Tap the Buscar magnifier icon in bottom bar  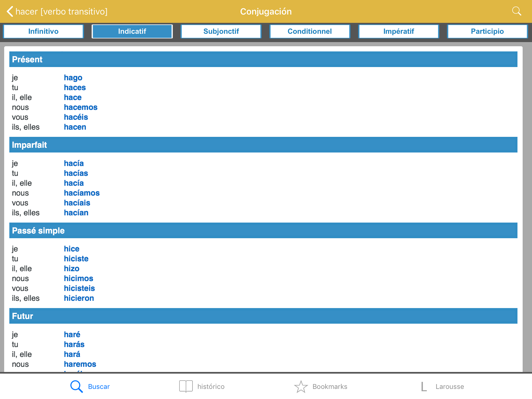(x=77, y=387)
